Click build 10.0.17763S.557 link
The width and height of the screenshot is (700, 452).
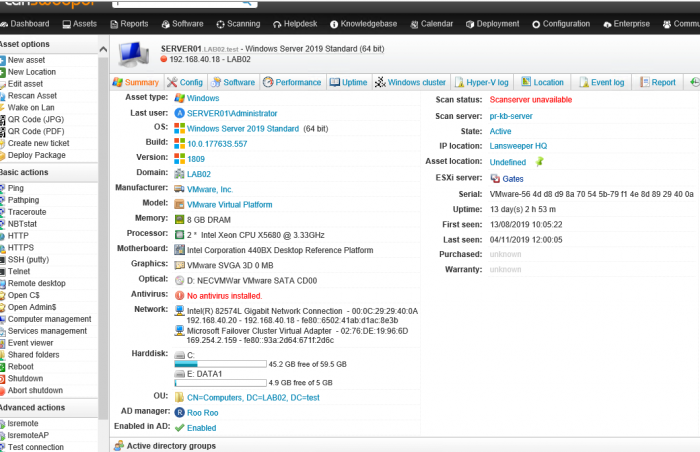217,144
